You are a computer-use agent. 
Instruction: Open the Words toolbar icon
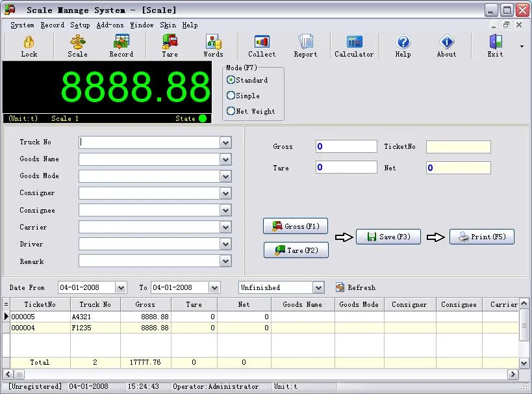[x=213, y=46]
